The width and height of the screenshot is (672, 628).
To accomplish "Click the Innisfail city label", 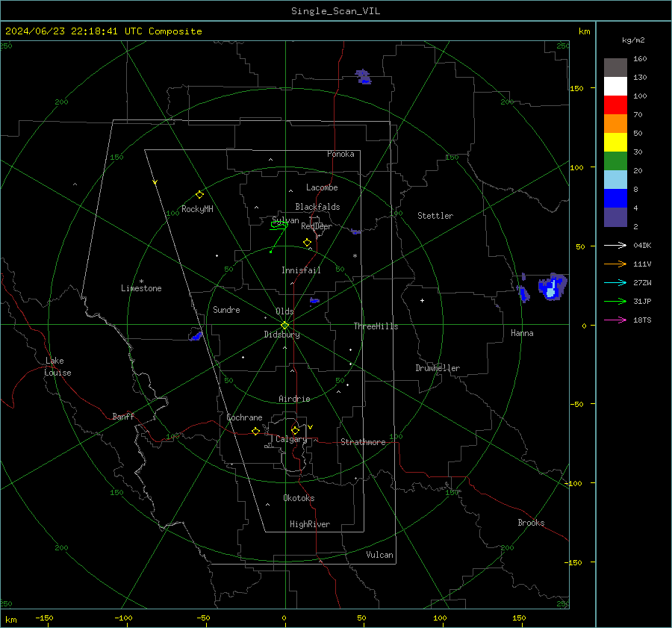I will [x=301, y=270].
